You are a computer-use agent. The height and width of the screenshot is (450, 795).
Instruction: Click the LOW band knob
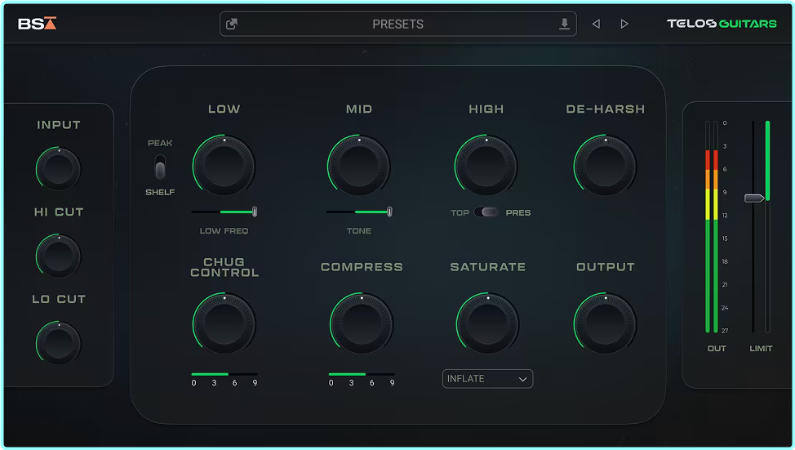tap(224, 166)
